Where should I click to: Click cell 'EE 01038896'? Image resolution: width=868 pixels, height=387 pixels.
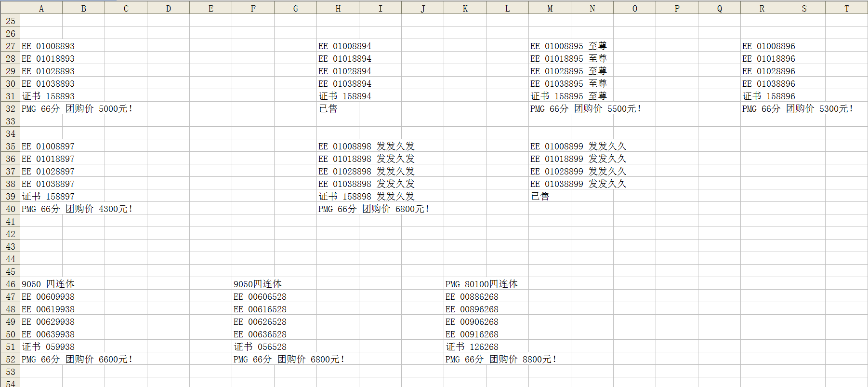pyautogui.click(x=769, y=83)
